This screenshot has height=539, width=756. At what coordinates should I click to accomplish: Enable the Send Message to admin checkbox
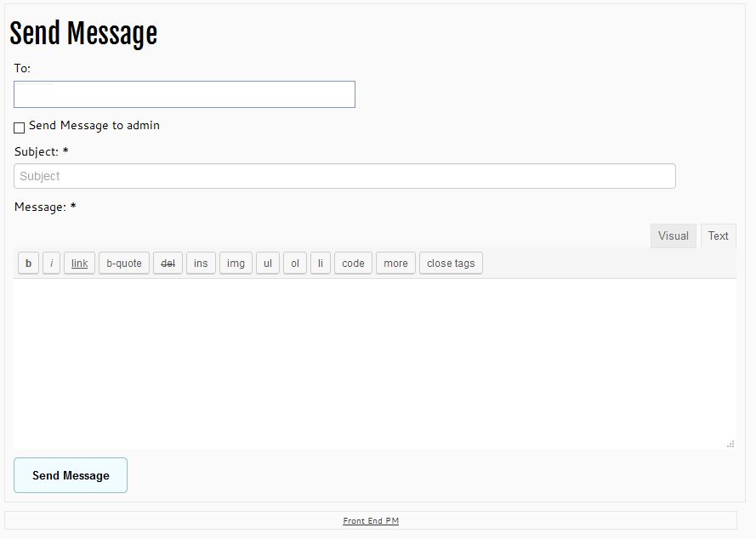20,128
